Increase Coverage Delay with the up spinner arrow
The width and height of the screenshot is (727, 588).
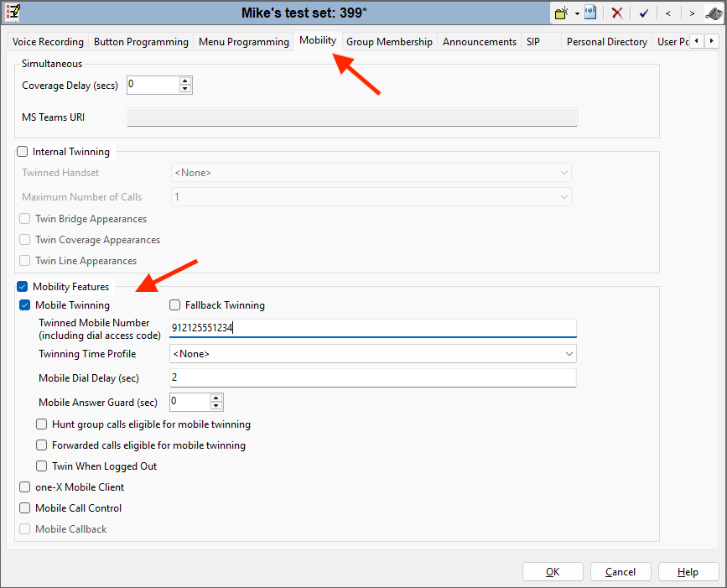tap(185, 81)
